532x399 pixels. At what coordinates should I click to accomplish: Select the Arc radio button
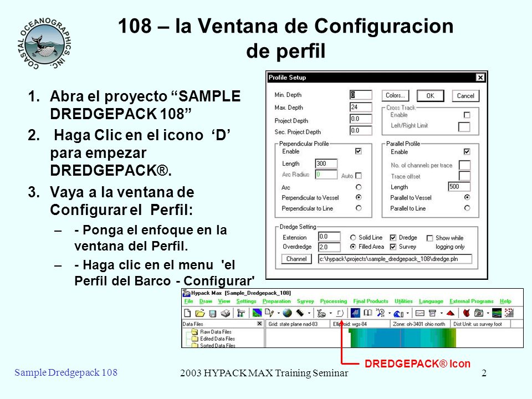(359, 187)
